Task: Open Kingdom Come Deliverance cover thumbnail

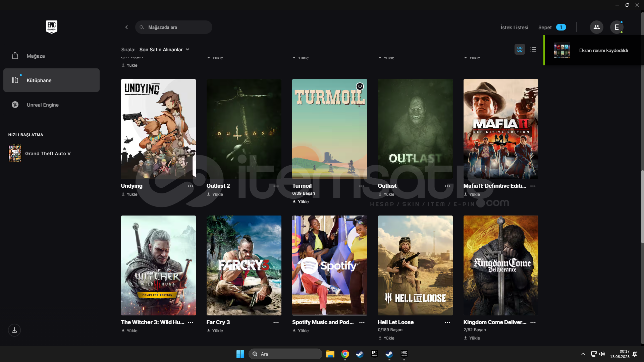Action: (x=501, y=265)
